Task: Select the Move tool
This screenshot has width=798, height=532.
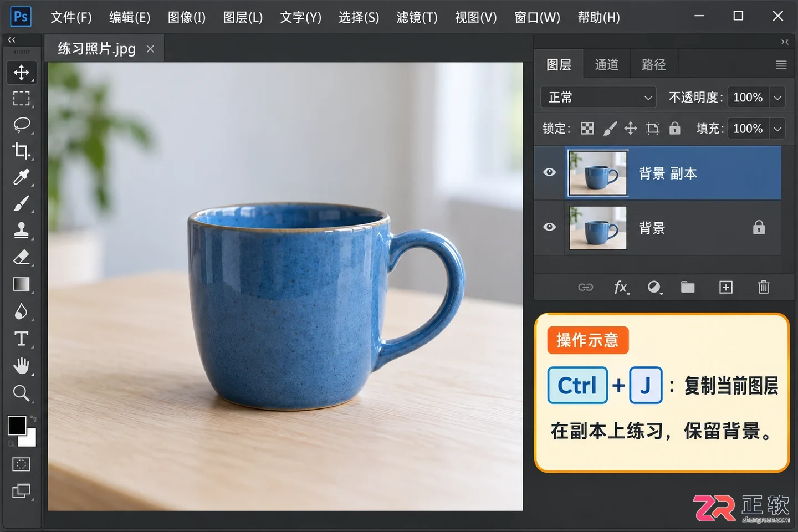Action: (x=22, y=73)
